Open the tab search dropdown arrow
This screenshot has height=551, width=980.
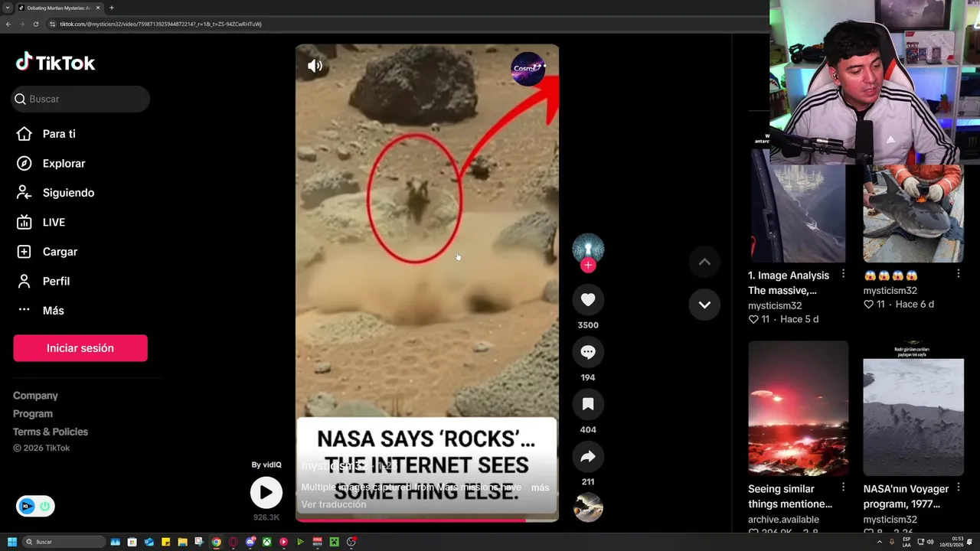coord(8,8)
